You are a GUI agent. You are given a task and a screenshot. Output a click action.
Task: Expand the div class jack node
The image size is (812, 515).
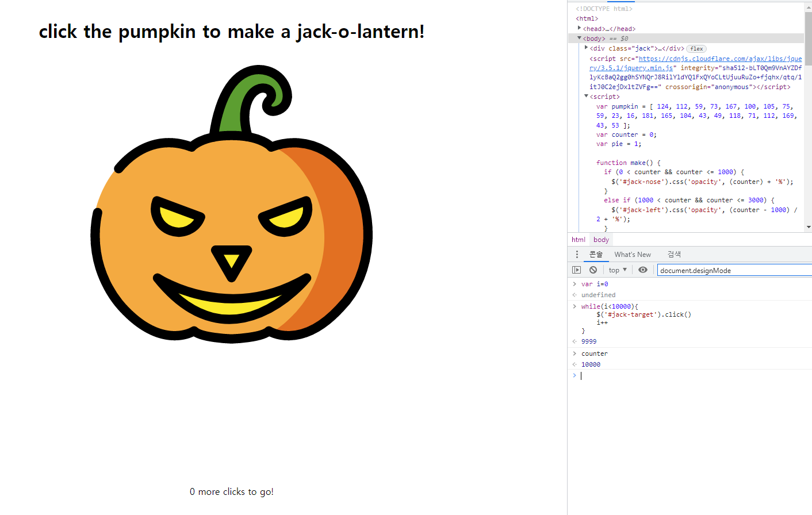tap(586, 48)
